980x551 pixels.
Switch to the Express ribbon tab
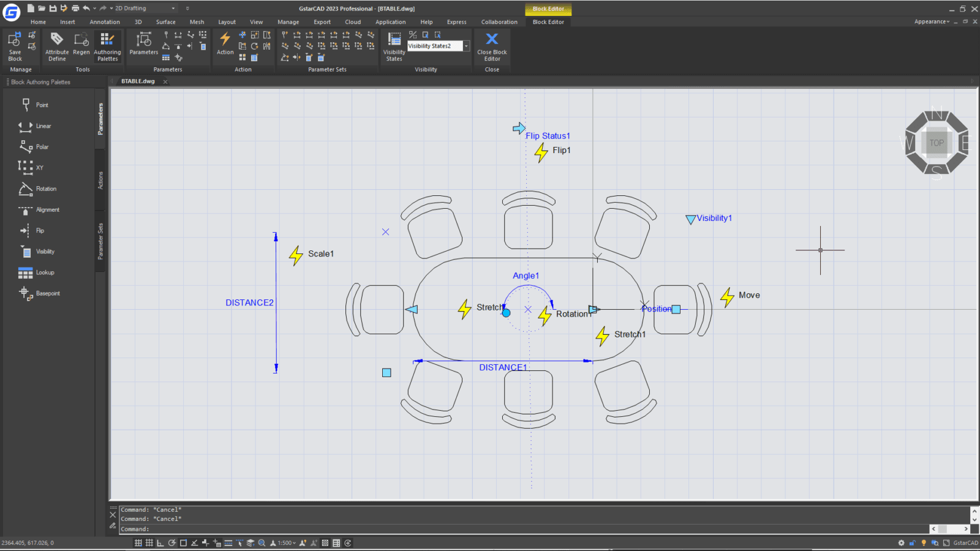tap(456, 21)
